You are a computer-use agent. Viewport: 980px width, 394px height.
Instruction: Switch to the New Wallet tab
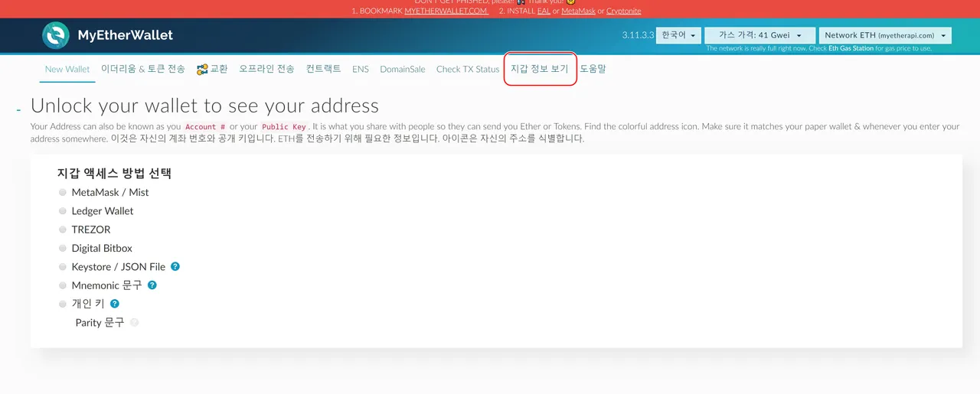pos(67,69)
